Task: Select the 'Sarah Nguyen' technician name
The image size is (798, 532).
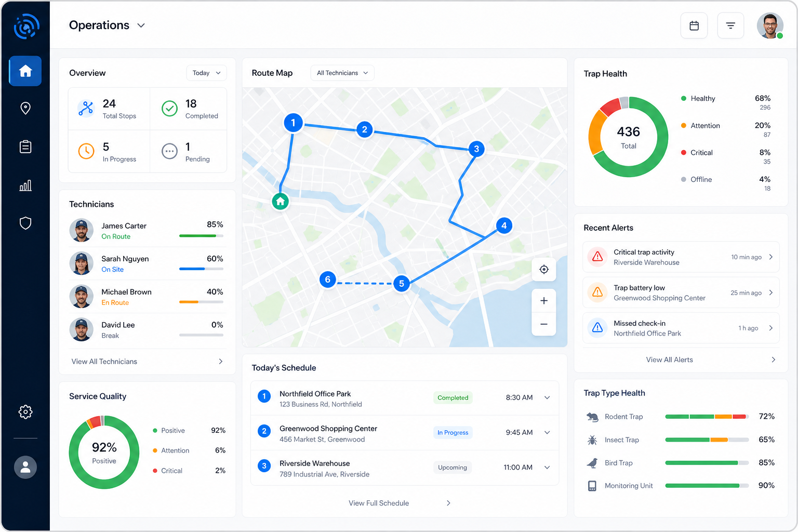Action: (x=125, y=259)
